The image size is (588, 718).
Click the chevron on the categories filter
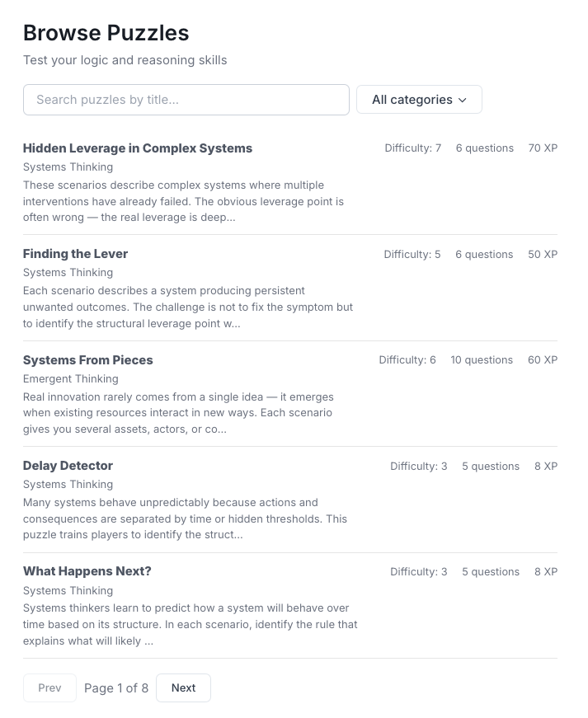(463, 99)
